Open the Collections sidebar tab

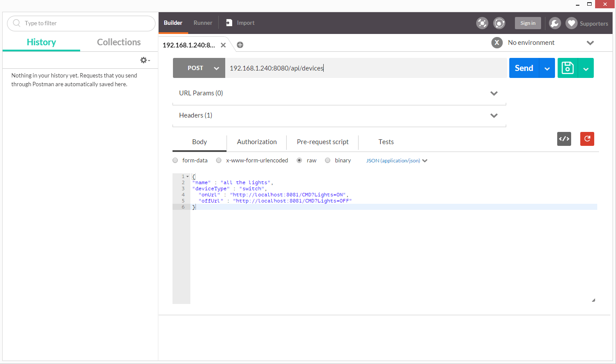point(119,42)
